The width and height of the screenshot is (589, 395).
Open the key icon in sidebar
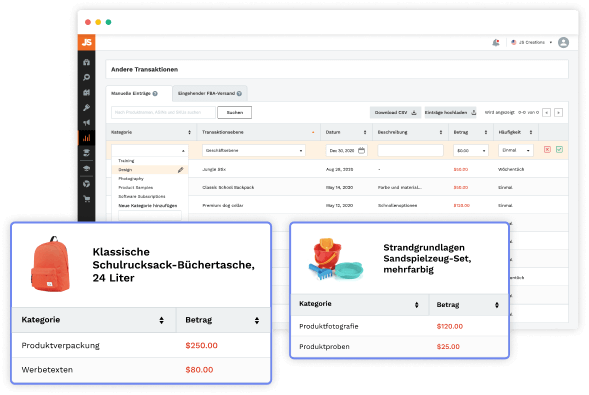click(x=86, y=108)
